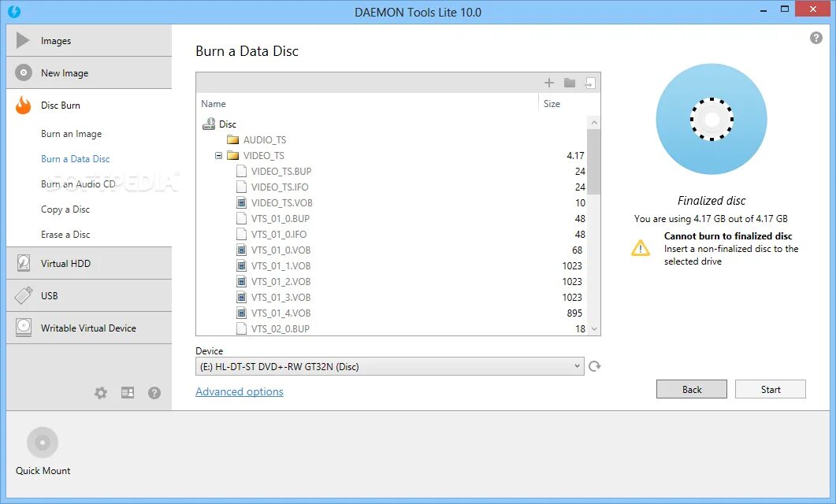
Task: Add files with the plus icon
Action: click(549, 83)
